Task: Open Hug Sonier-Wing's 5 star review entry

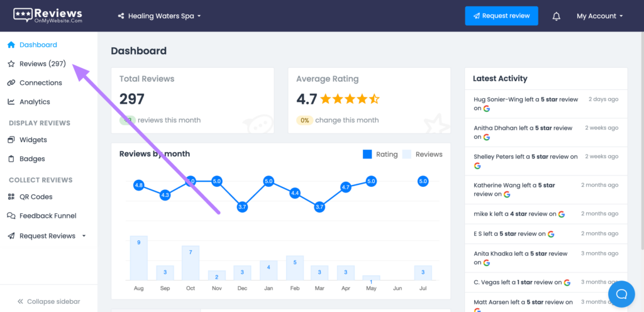Action: pos(546,104)
